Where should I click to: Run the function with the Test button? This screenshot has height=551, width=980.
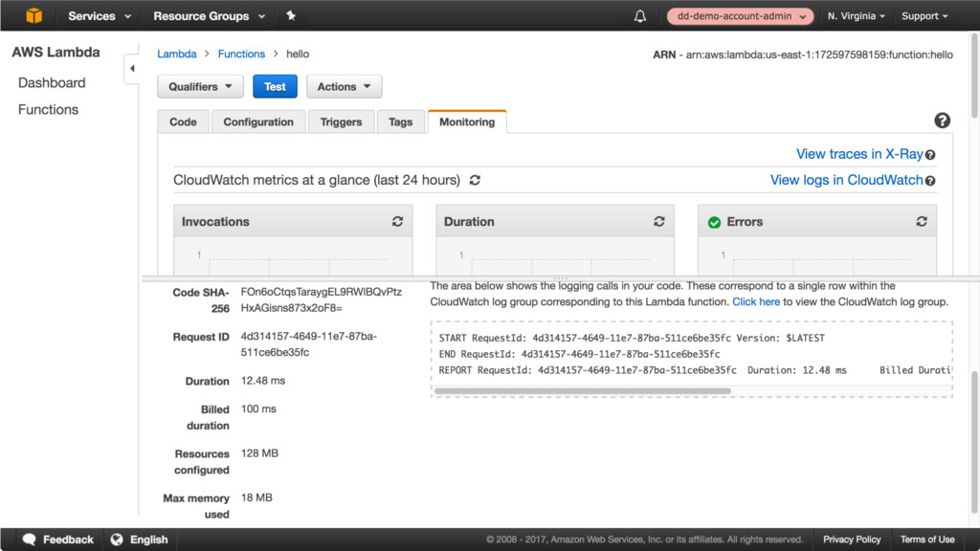tap(275, 87)
